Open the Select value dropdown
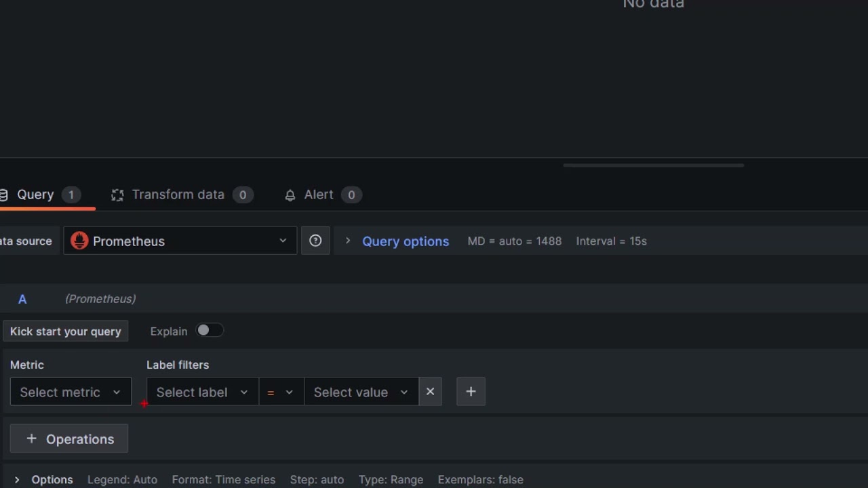The image size is (868, 488). click(x=361, y=392)
